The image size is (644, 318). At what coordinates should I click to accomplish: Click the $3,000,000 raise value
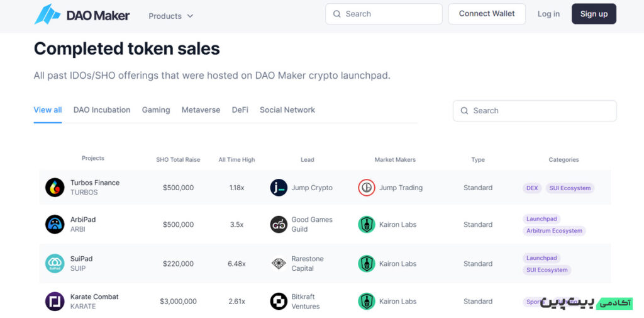178,302
